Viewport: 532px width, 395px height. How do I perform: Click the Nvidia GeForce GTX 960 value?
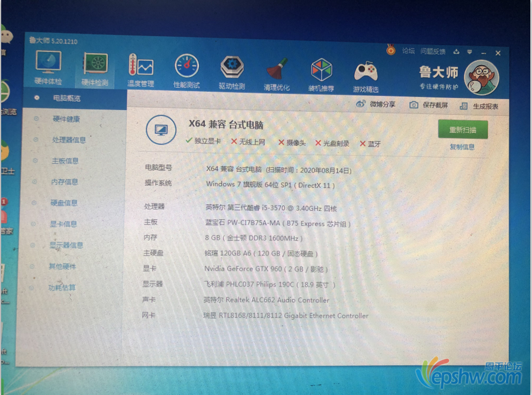[266, 269]
